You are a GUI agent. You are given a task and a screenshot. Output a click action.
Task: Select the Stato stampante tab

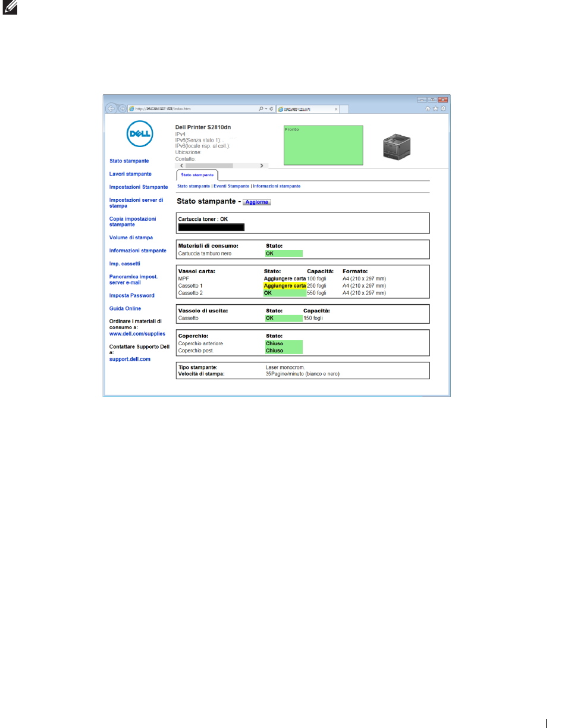click(197, 175)
